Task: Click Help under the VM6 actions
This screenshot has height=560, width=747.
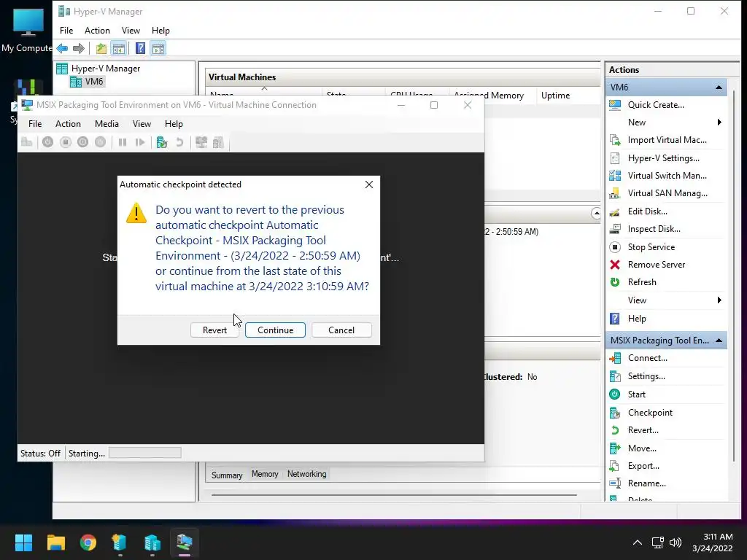Action: (636, 319)
